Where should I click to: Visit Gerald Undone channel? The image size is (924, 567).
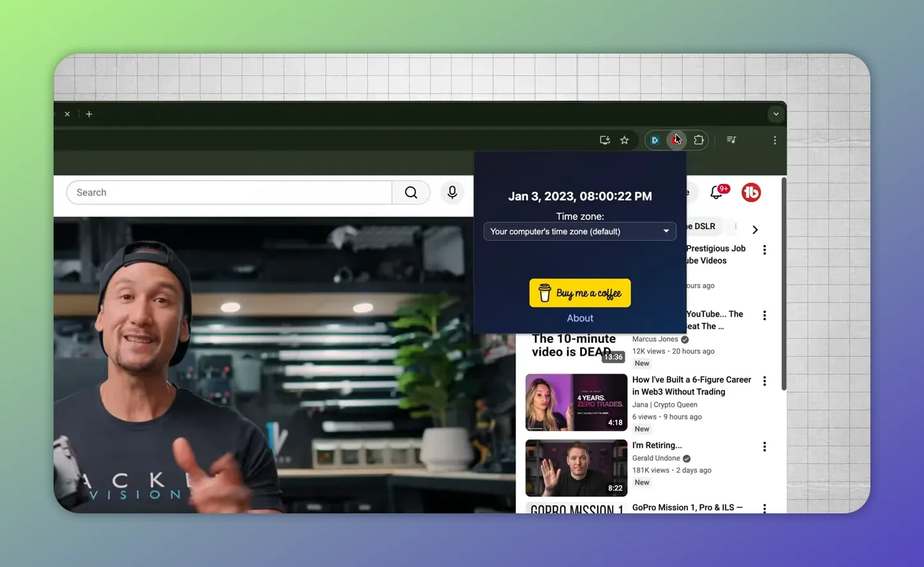tap(656, 458)
